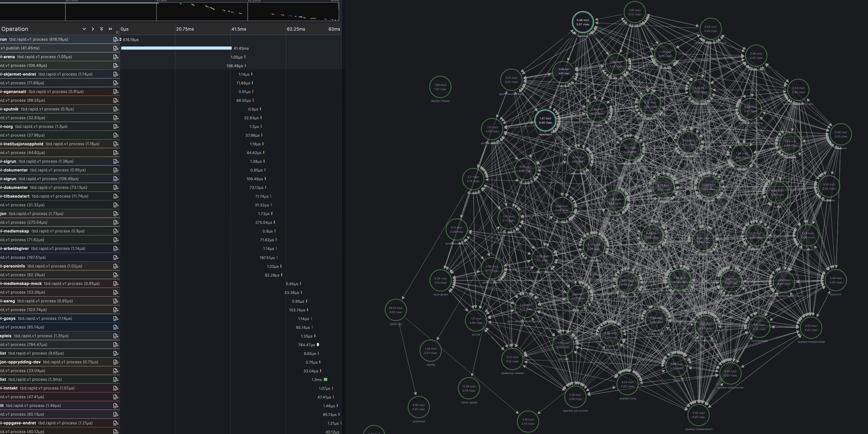Click the sparkel-dokumenter node in the graph
This screenshot has height=434, width=868.
click(730, 373)
